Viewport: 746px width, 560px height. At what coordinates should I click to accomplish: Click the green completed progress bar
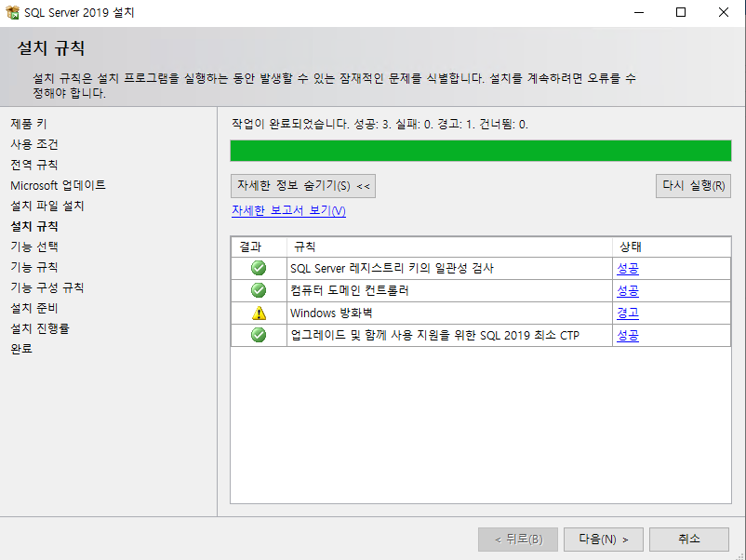tap(481, 151)
